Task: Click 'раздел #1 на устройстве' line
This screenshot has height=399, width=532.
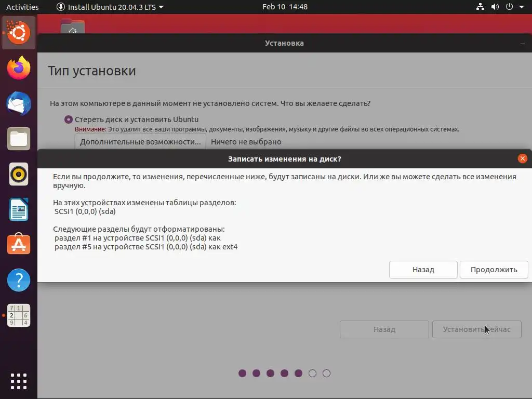Action: pyautogui.click(x=137, y=238)
